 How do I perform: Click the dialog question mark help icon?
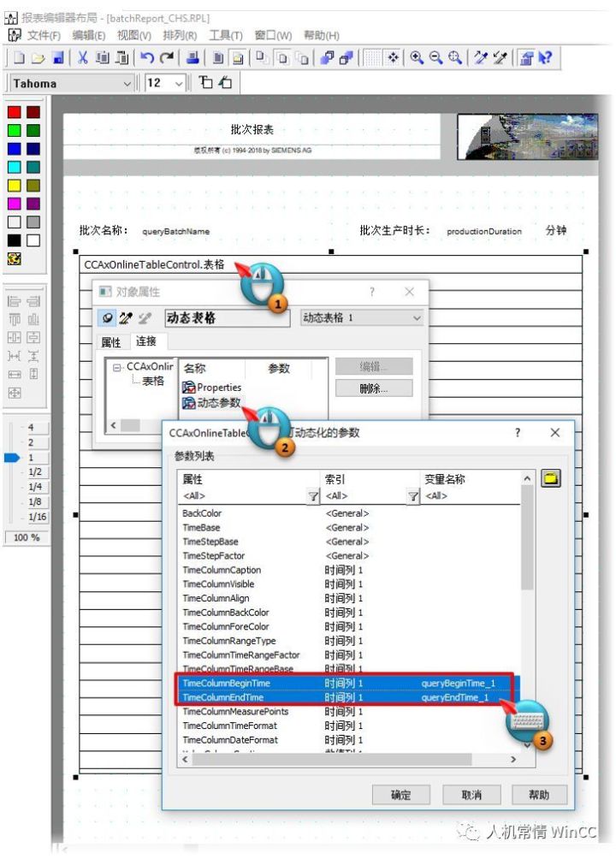(x=518, y=433)
